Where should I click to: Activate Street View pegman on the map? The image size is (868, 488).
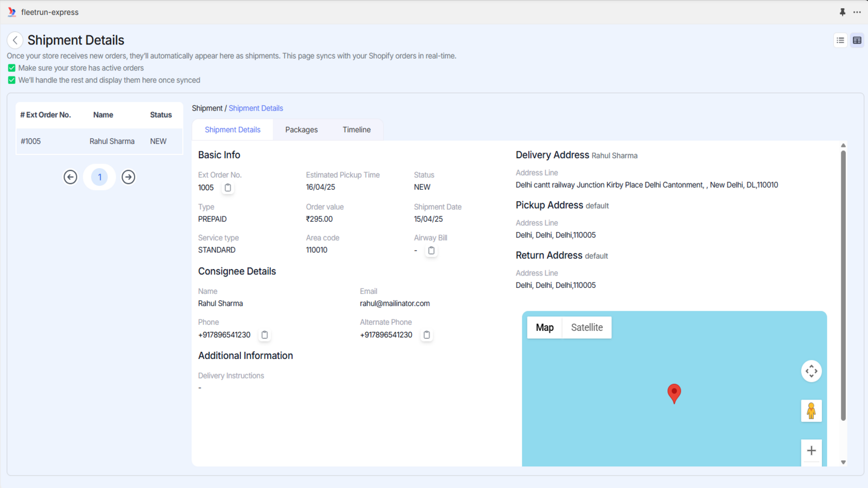pyautogui.click(x=812, y=411)
